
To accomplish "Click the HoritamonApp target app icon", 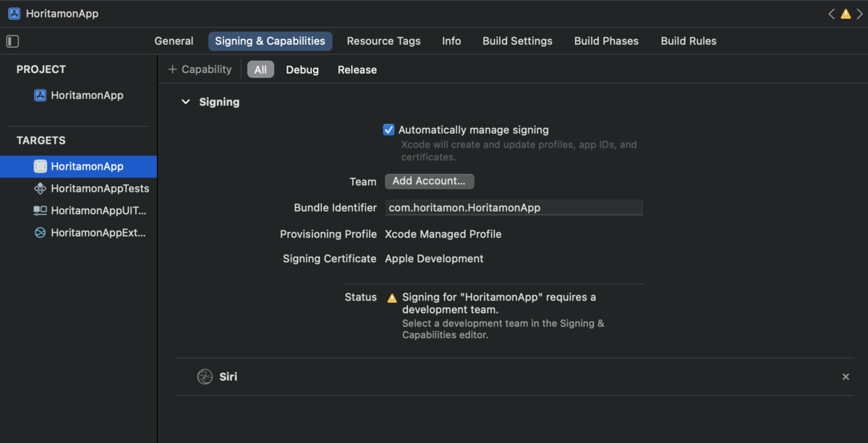I will point(41,166).
